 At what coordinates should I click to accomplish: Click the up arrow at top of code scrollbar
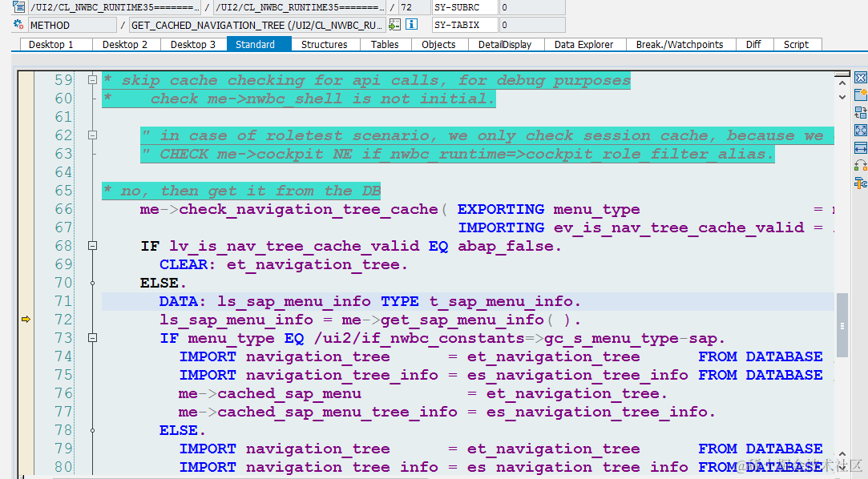pos(842,83)
